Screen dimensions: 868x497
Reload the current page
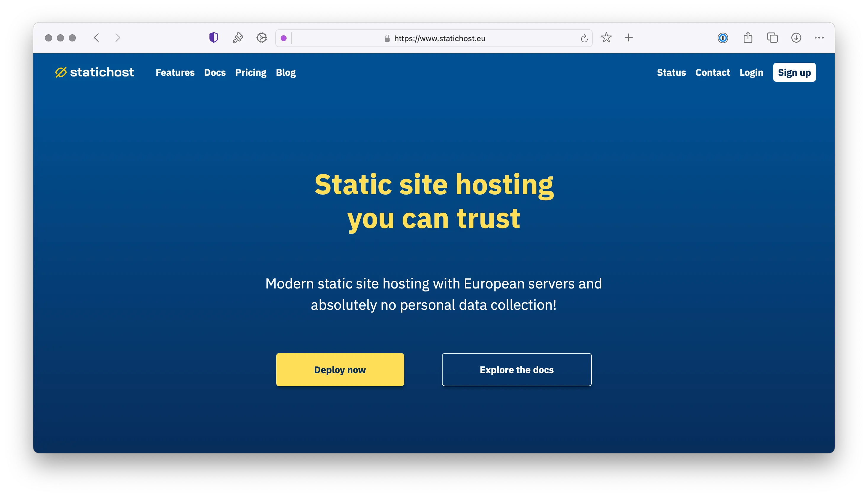(584, 38)
